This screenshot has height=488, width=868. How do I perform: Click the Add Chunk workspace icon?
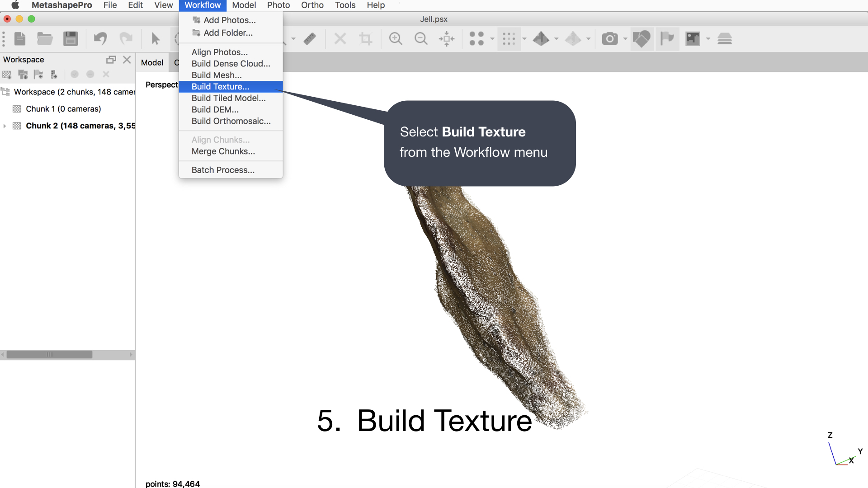tap(7, 75)
